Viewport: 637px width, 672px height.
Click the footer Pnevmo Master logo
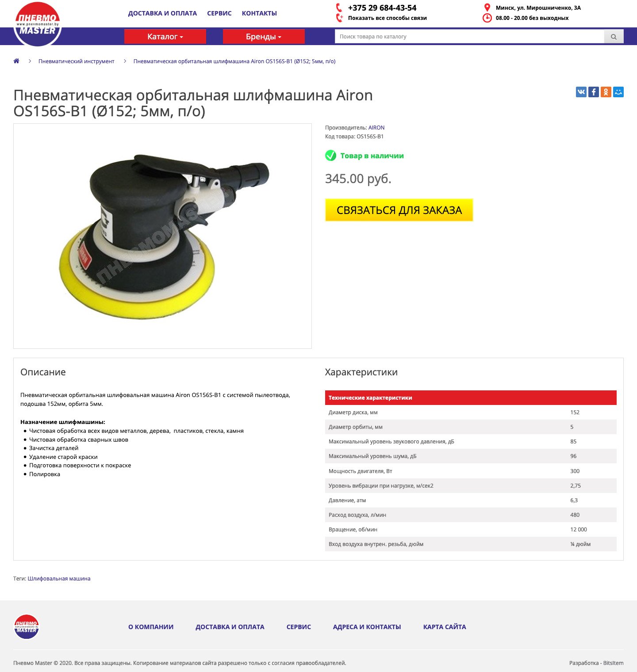27,626
